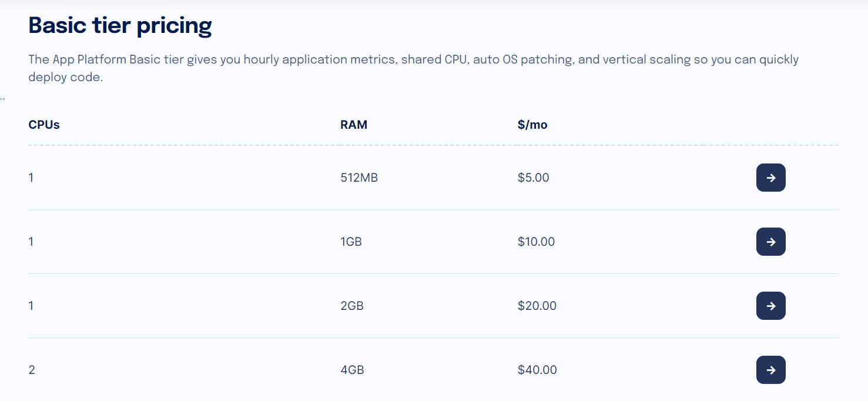Open the arrow icon in the 2GB row
868x401 pixels.
pyautogui.click(x=770, y=306)
